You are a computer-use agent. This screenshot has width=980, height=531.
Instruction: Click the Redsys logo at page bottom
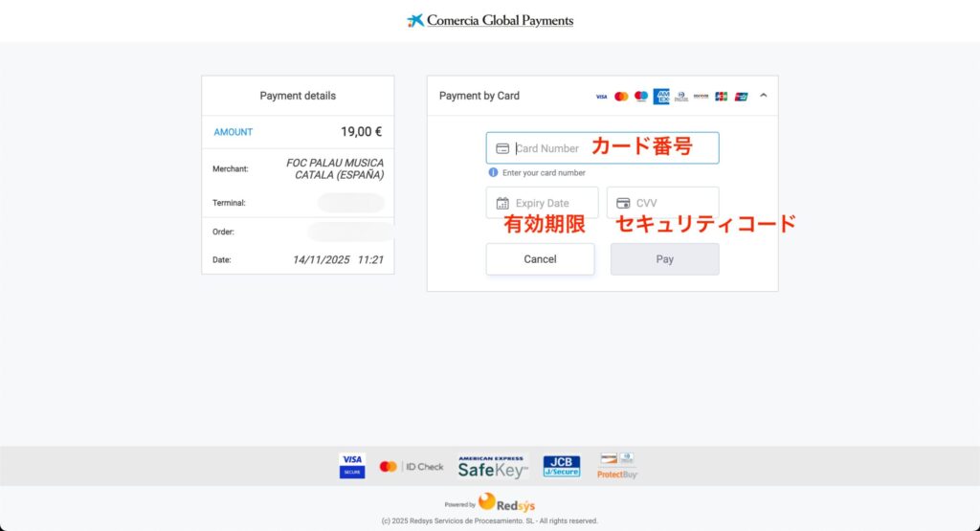point(506,503)
